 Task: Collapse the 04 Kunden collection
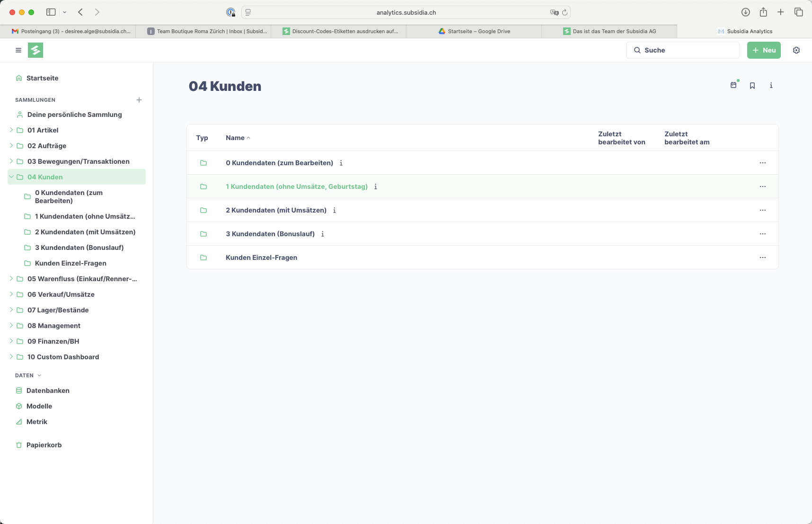11,177
